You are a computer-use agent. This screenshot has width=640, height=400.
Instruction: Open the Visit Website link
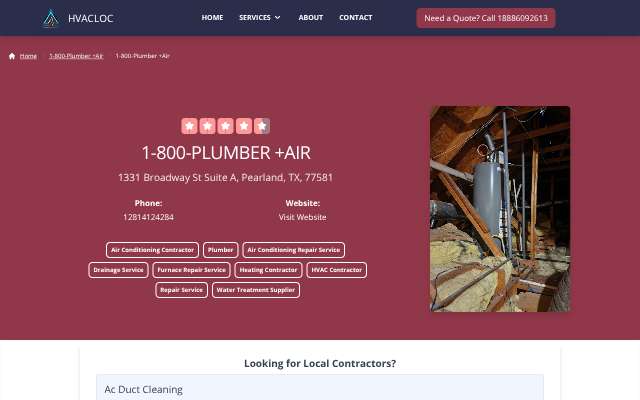[x=302, y=217]
